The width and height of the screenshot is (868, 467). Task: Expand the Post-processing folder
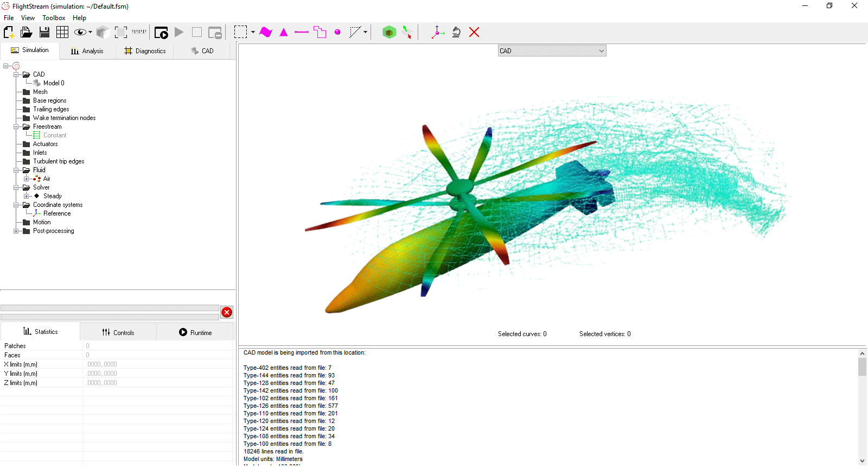pos(16,231)
